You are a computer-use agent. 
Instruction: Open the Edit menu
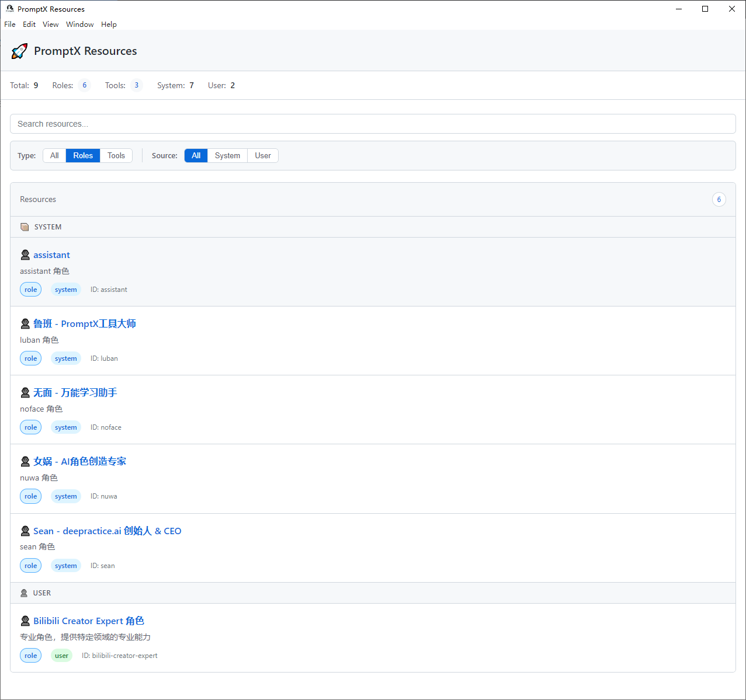click(x=29, y=25)
